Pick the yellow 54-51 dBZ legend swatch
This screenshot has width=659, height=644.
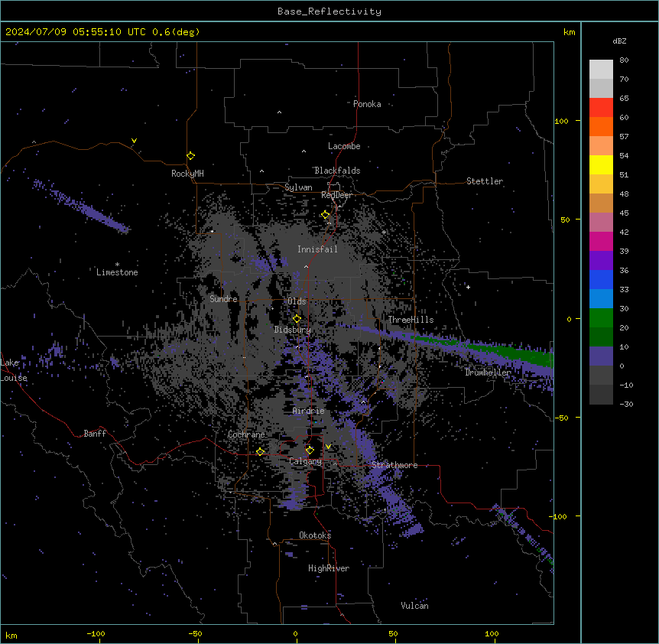(601, 164)
